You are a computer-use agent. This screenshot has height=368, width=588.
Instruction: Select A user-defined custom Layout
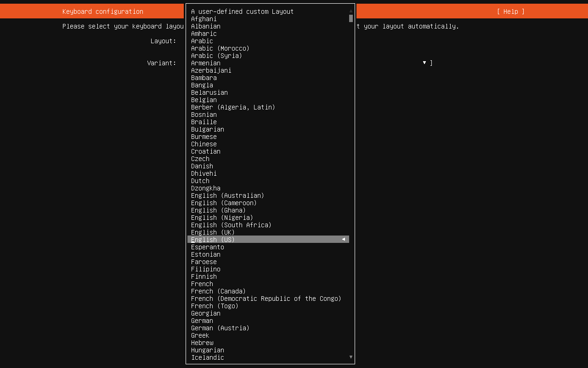point(242,11)
